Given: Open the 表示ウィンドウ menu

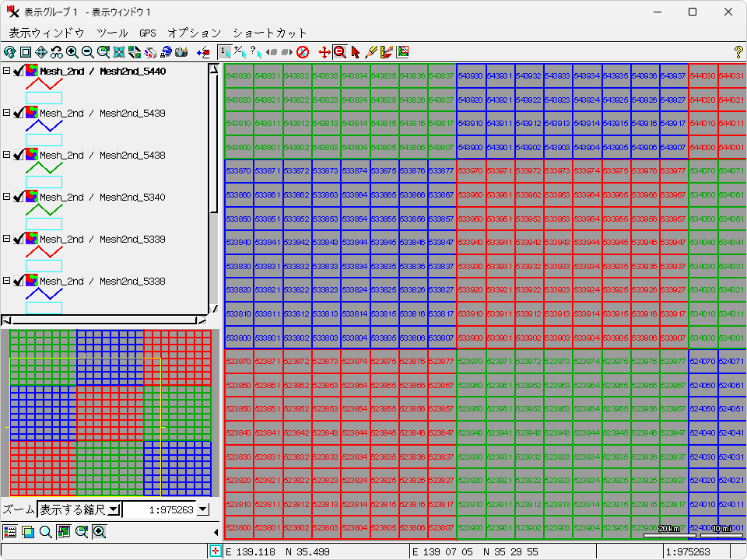Looking at the screenshot, I should tap(46, 33).
